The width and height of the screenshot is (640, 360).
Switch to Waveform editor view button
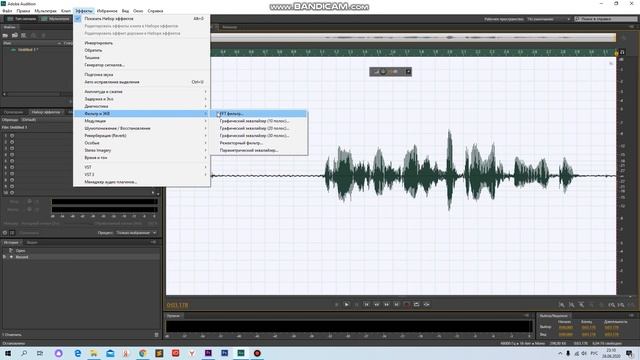22,19
